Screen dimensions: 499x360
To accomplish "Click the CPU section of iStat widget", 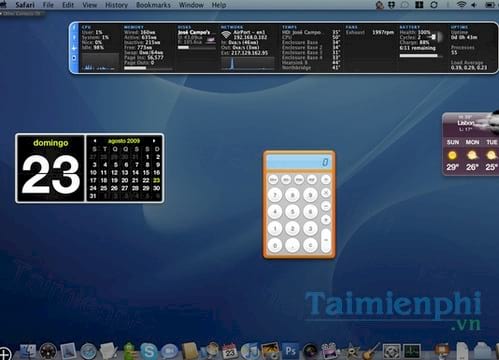I will (x=100, y=48).
